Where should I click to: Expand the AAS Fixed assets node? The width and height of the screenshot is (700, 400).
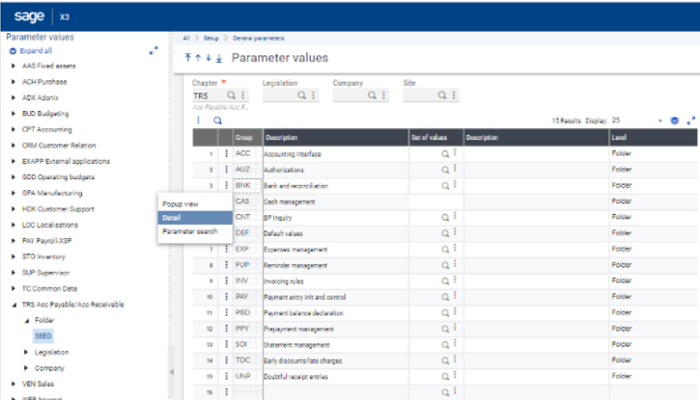(13, 65)
